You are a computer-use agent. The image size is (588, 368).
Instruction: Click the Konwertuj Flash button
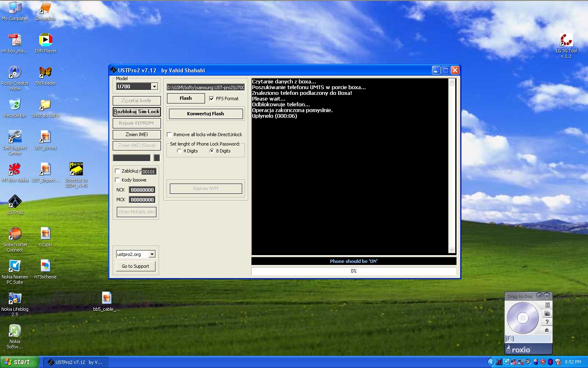[x=206, y=114]
